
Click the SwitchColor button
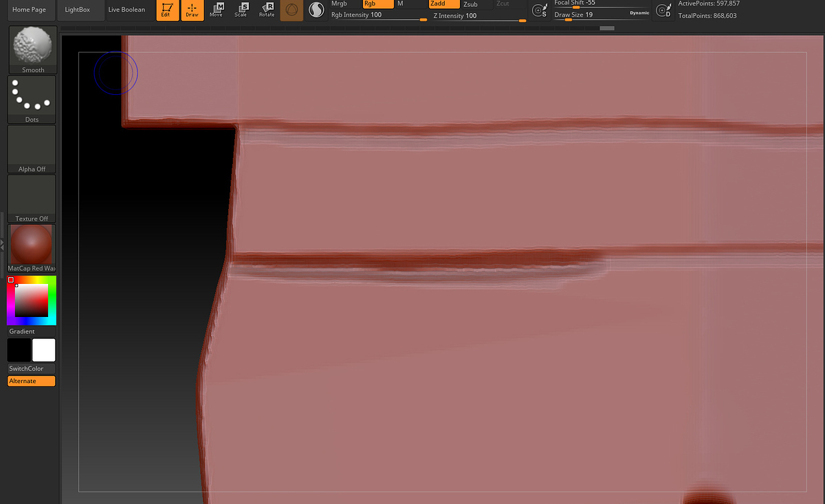(x=32, y=369)
